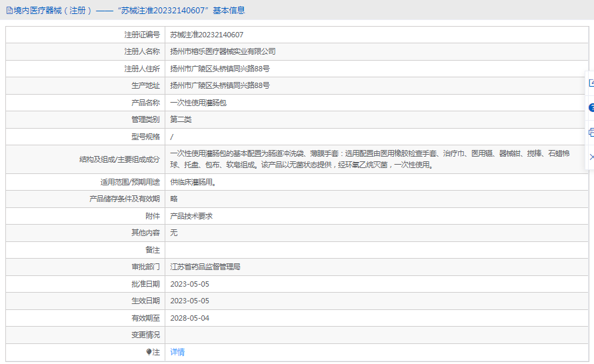Viewport: 594px width, 364px height.
Task: Click the 注册人名称 label
Action: click(x=142, y=51)
